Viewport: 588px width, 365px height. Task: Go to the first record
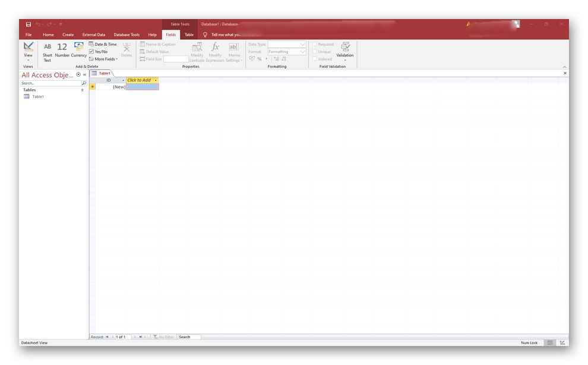[x=107, y=337]
